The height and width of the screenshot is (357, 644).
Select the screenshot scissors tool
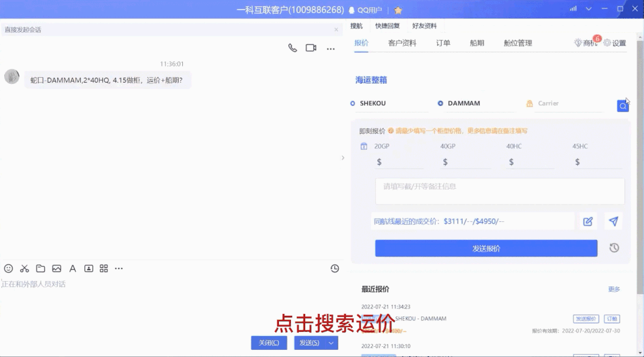point(24,268)
